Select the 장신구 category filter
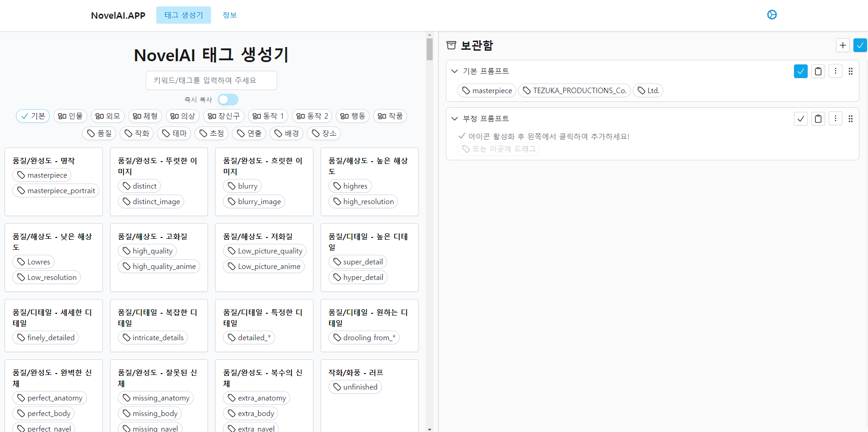Screen dimensions: 868x432 [x=224, y=116]
